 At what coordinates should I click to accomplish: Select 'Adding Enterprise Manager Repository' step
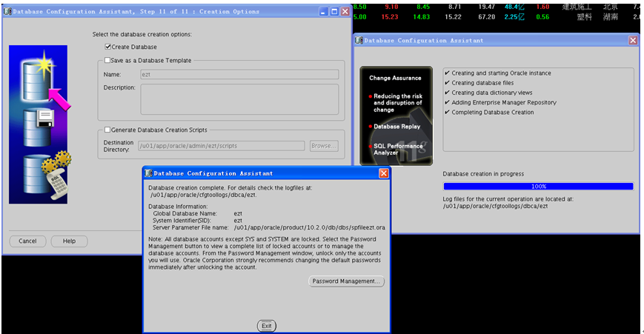504,103
